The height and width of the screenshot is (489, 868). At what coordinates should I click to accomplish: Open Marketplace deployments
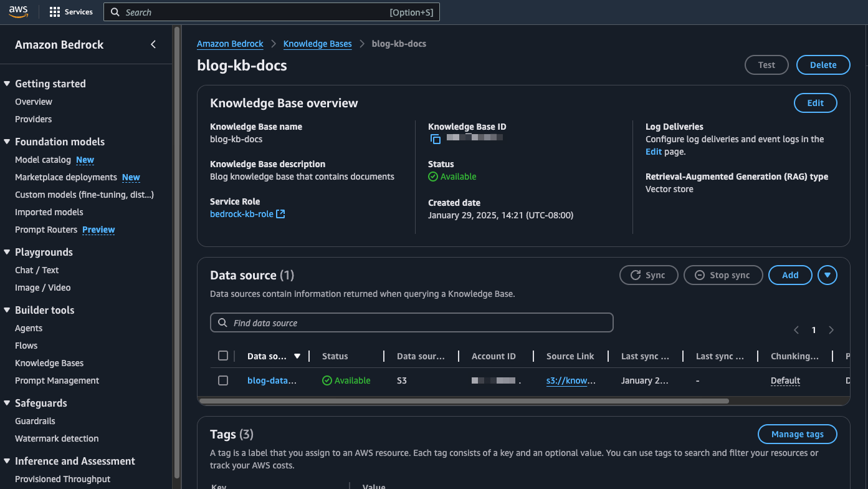pos(66,177)
